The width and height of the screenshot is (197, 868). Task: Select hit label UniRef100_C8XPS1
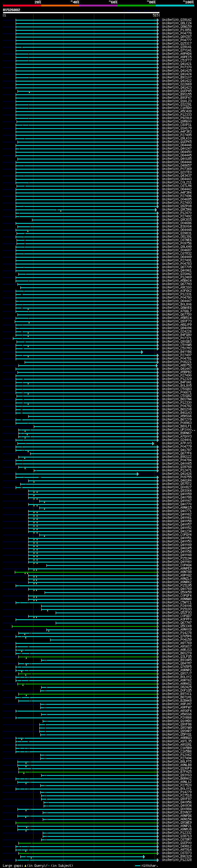(x=176, y=125)
